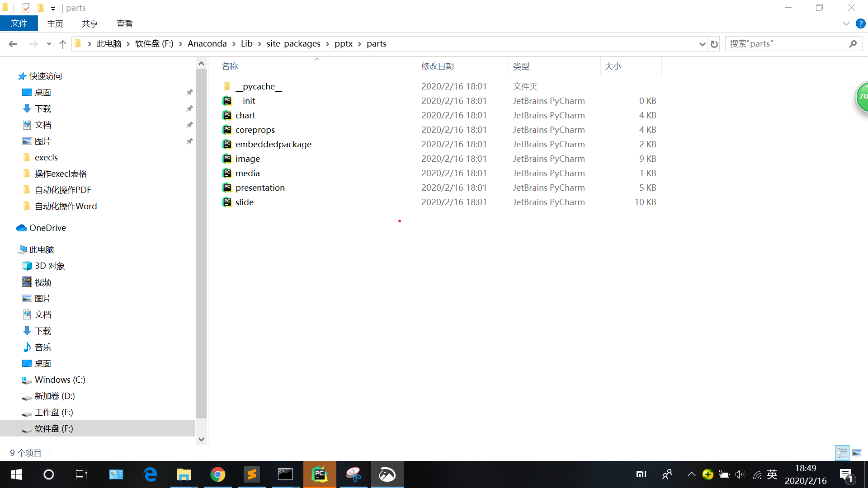The image size is (868, 488).
Task: Switch to large icons view
Action: pos(857,453)
